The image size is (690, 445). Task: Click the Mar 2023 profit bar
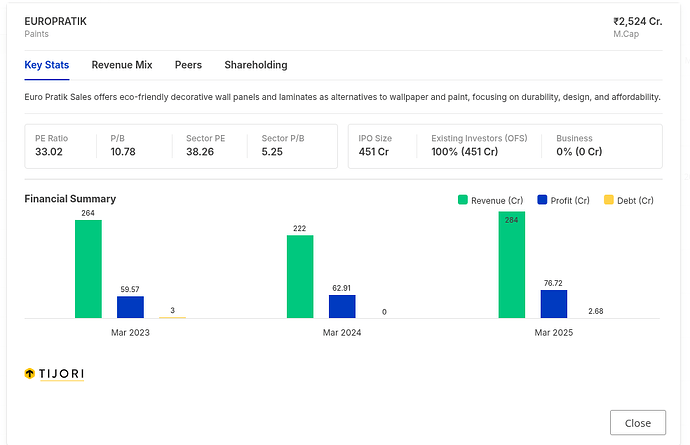pyautogui.click(x=130, y=306)
